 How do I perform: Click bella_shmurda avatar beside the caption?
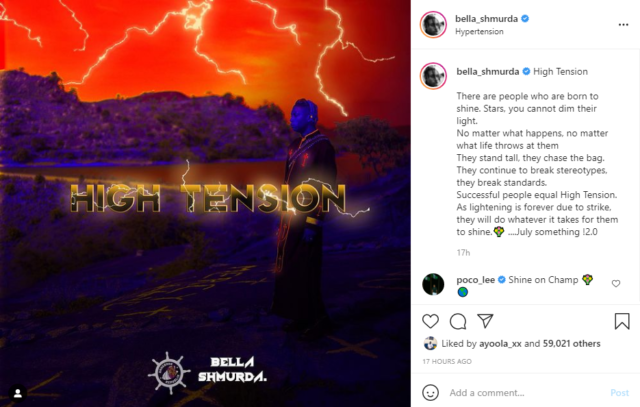[433, 76]
